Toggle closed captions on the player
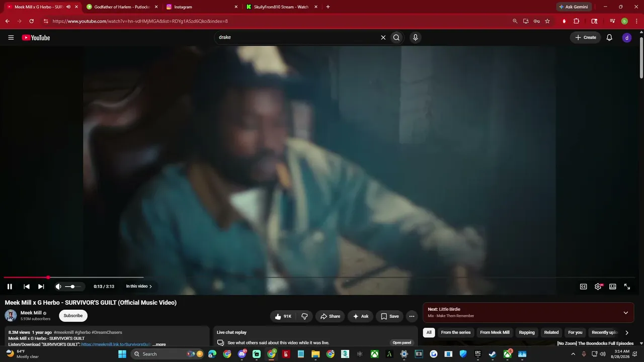The image size is (644, 362). click(584, 287)
